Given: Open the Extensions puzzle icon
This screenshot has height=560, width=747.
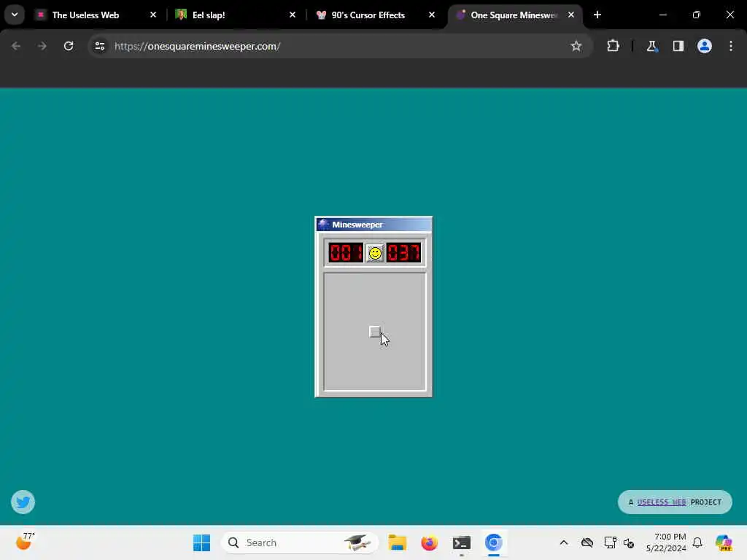Looking at the screenshot, I should coord(613,46).
